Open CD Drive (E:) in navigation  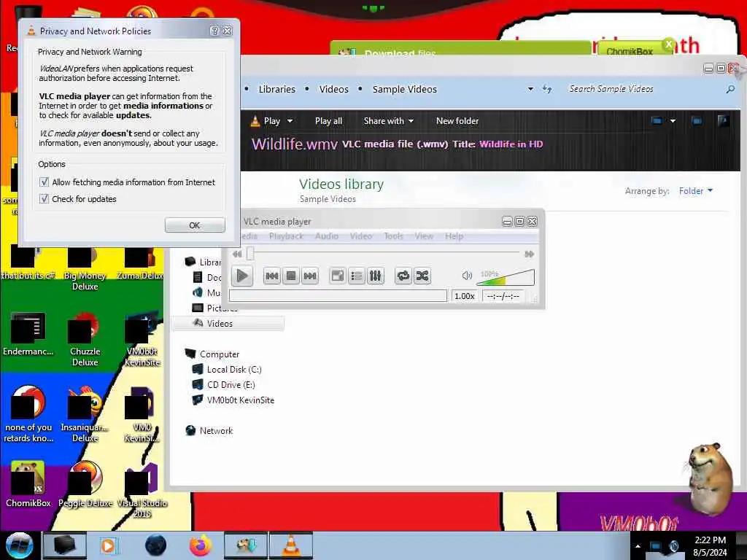231,385
